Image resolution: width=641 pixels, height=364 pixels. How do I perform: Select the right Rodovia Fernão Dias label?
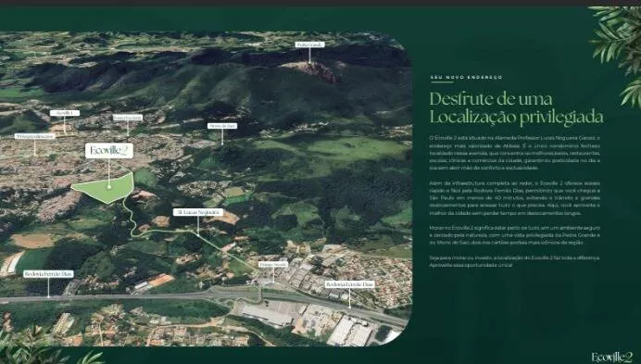[x=349, y=284]
